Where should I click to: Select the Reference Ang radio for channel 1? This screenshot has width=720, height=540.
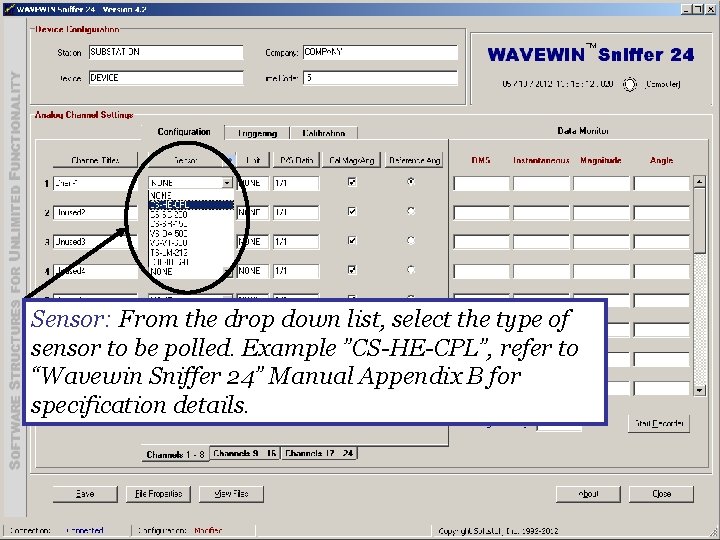(411, 182)
